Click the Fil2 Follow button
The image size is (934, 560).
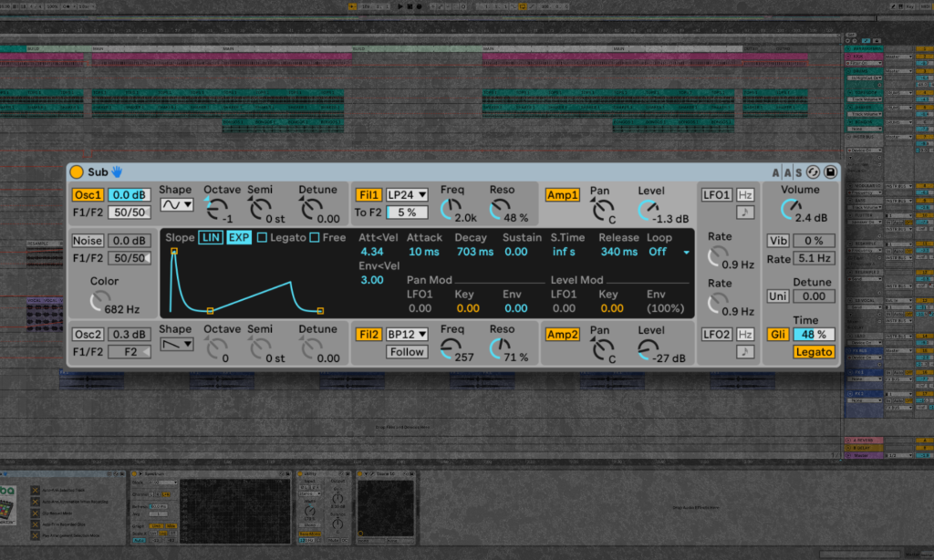pyautogui.click(x=407, y=352)
